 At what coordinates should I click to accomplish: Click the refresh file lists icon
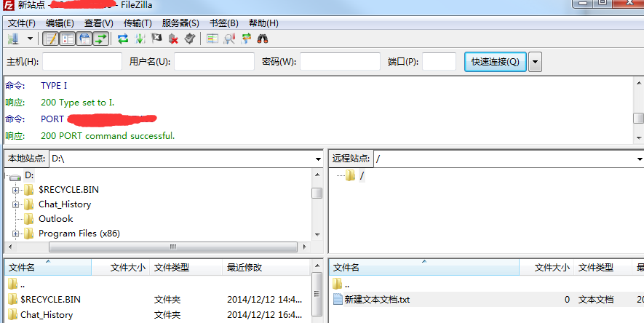coord(123,39)
